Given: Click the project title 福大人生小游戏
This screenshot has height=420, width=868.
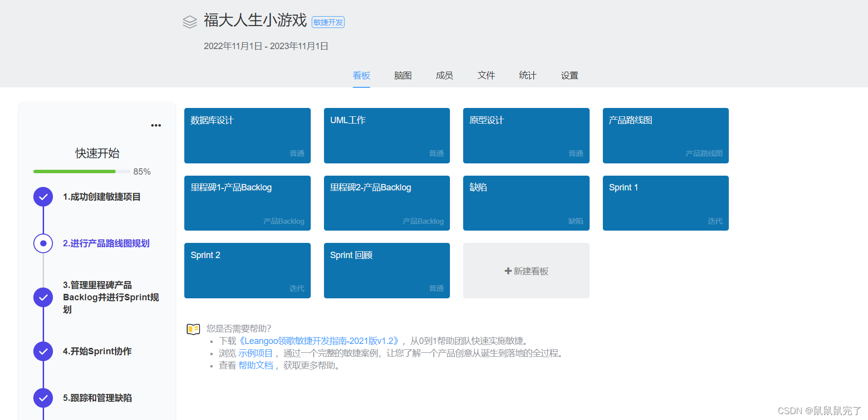Looking at the screenshot, I should coord(255,20).
